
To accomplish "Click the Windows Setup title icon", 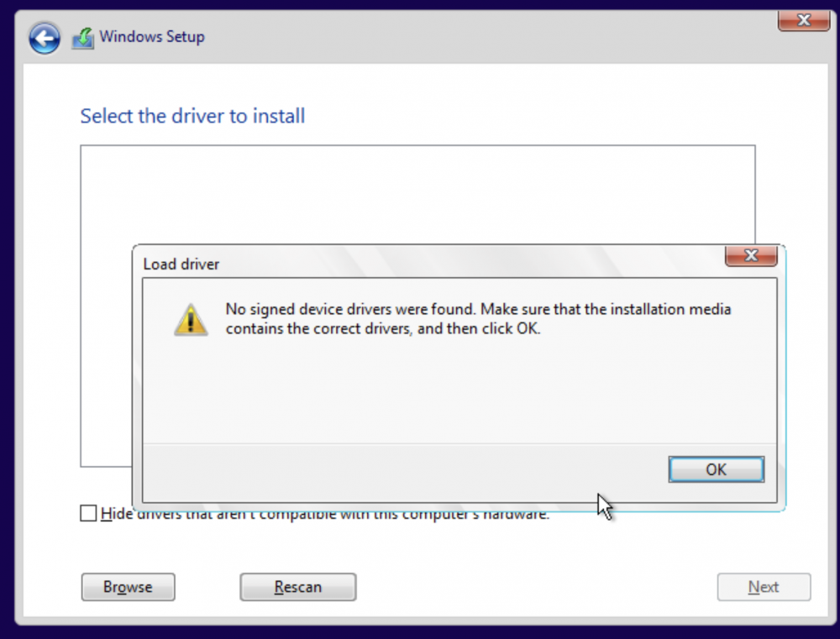I will coord(83,38).
